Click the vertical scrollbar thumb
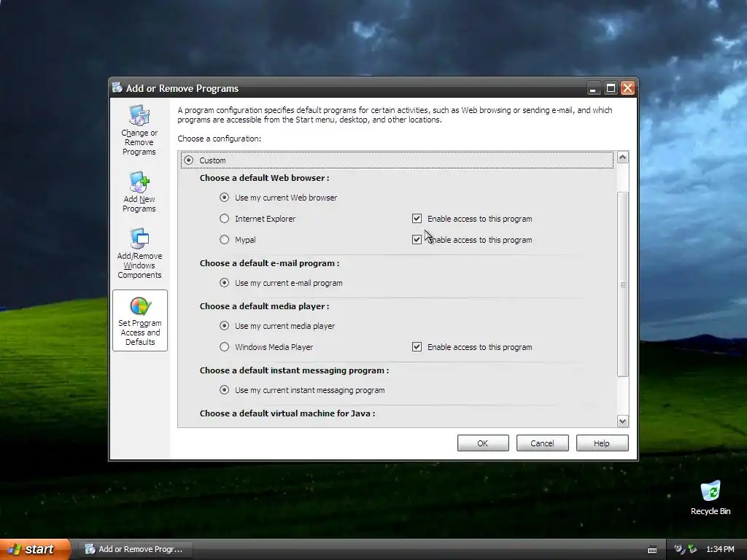The width and height of the screenshot is (747, 560). pyautogui.click(x=623, y=284)
